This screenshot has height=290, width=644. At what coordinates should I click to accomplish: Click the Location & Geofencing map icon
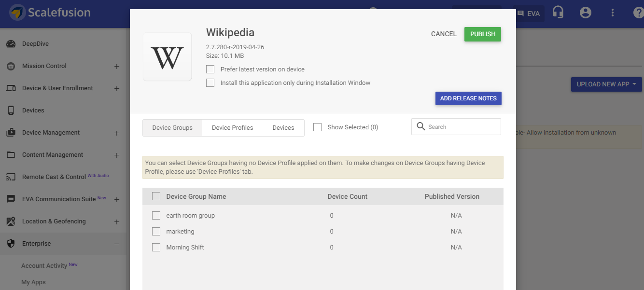pos(11,221)
